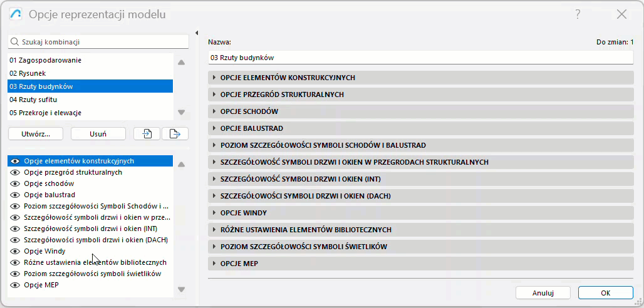Expand the OPCJE BALUSTRAD section
This screenshot has width=644, height=308.
(421, 128)
